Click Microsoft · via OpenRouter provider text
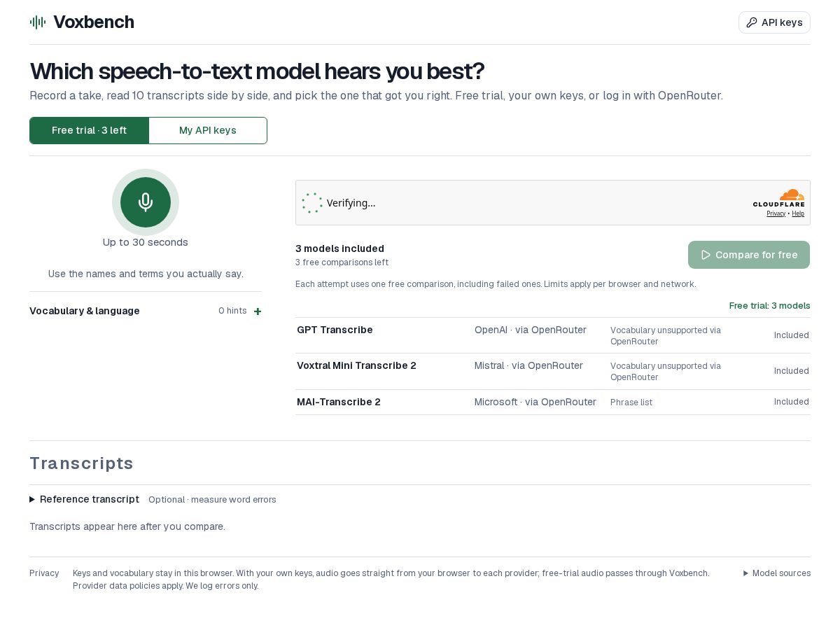Image resolution: width=840 pixels, height=630 pixels. click(x=535, y=402)
